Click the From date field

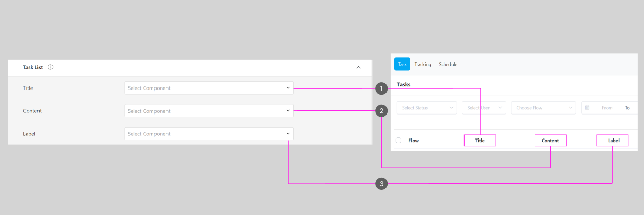[x=607, y=108]
